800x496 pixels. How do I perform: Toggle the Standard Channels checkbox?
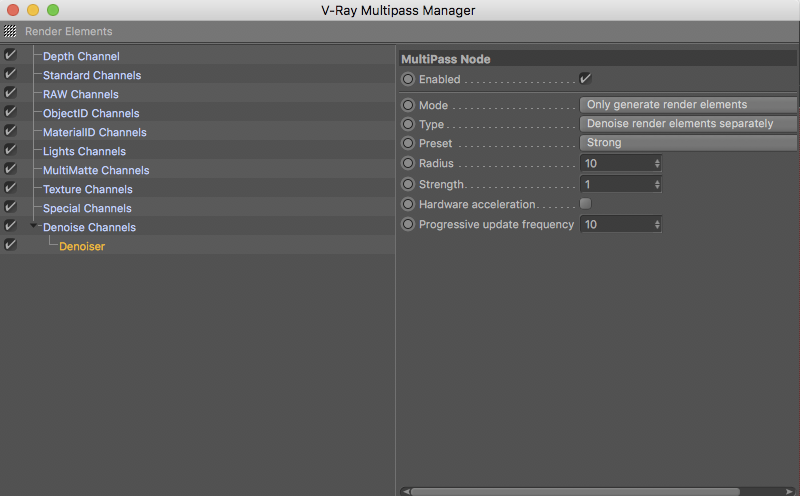[10, 73]
